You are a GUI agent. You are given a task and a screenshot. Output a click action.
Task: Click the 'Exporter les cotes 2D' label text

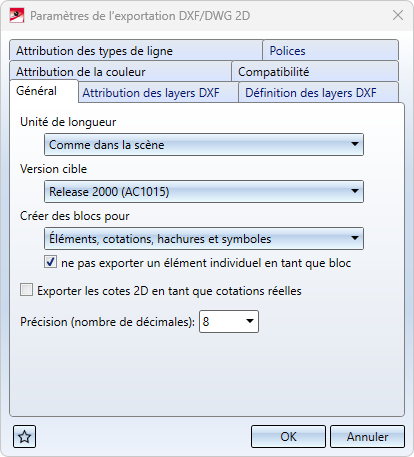(x=169, y=291)
